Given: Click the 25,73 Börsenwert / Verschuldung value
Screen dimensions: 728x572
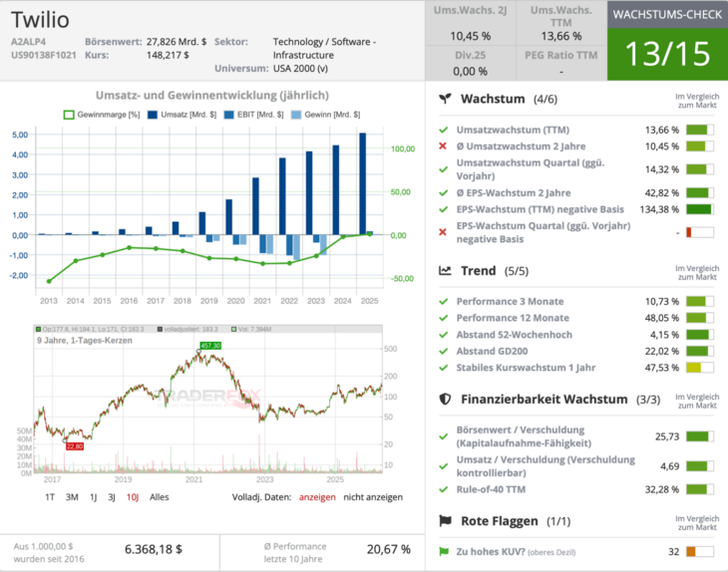Looking at the screenshot, I should pos(667,436).
